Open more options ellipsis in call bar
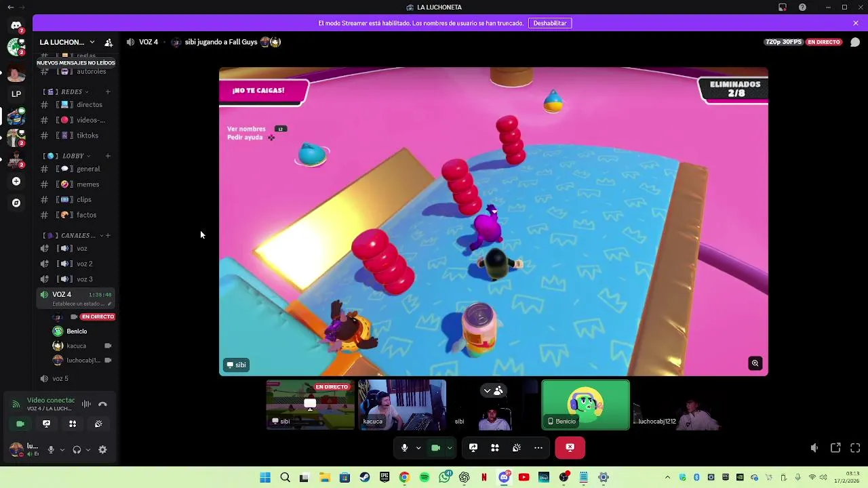 click(x=538, y=447)
